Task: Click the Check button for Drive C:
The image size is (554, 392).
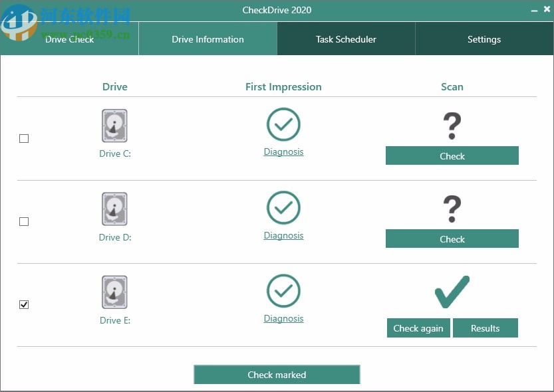Action: tap(452, 155)
